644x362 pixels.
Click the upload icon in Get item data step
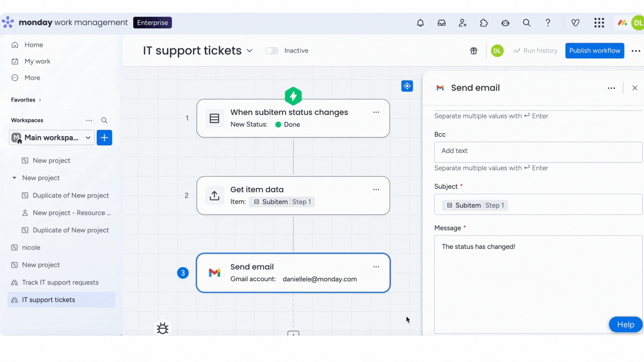tap(214, 195)
